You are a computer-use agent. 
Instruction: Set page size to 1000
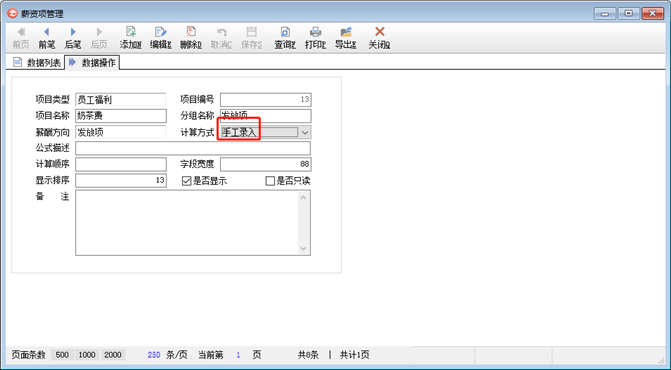87,355
